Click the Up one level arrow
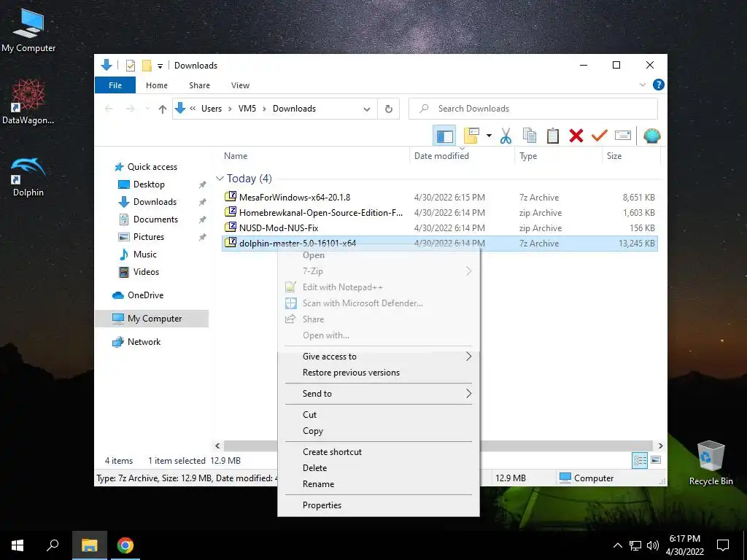747x560 pixels. tap(163, 109)
